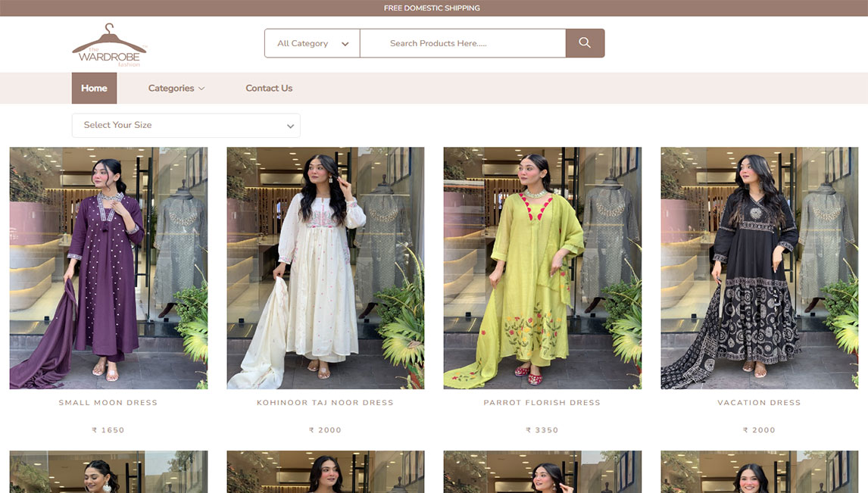Open the Kohinoor Taj Noor Dress link

[x=326, y=403]
